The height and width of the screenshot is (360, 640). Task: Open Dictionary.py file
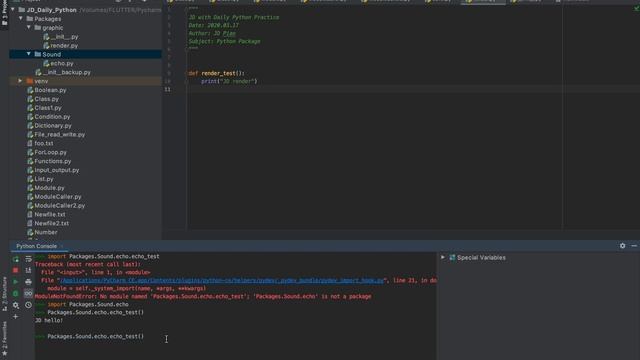[53, 126]
